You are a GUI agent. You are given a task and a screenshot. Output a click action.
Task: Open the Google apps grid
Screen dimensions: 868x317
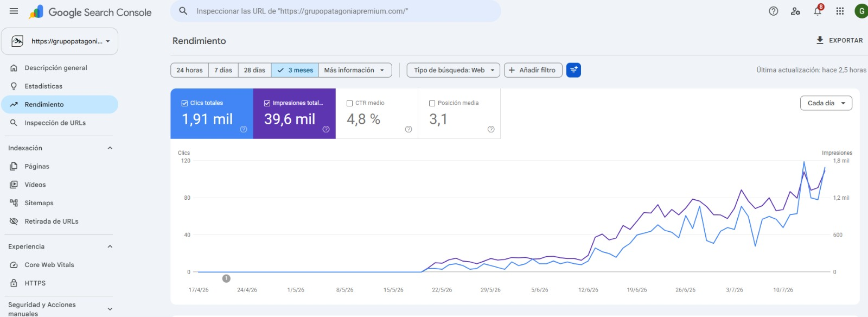[840, 11]
